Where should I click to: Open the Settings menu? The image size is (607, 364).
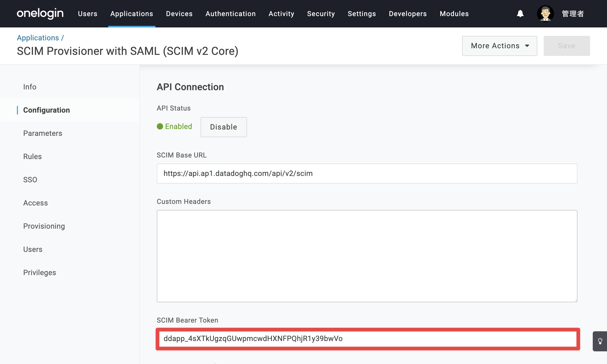coord(362,14)
